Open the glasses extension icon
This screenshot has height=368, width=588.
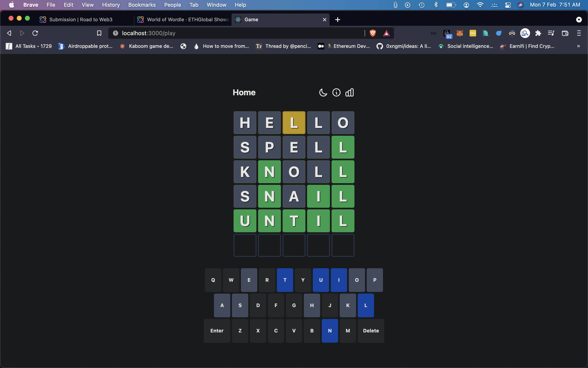point(512,33)
